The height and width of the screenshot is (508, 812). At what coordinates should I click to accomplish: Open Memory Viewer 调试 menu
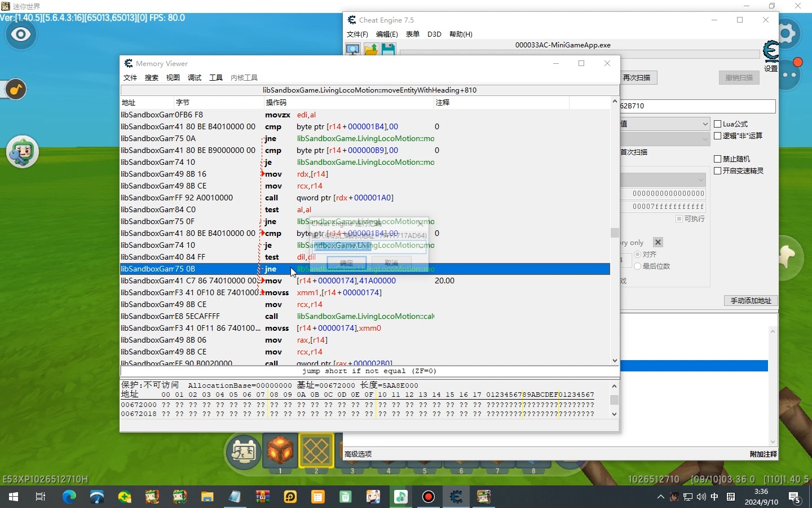tap(195, 77)
